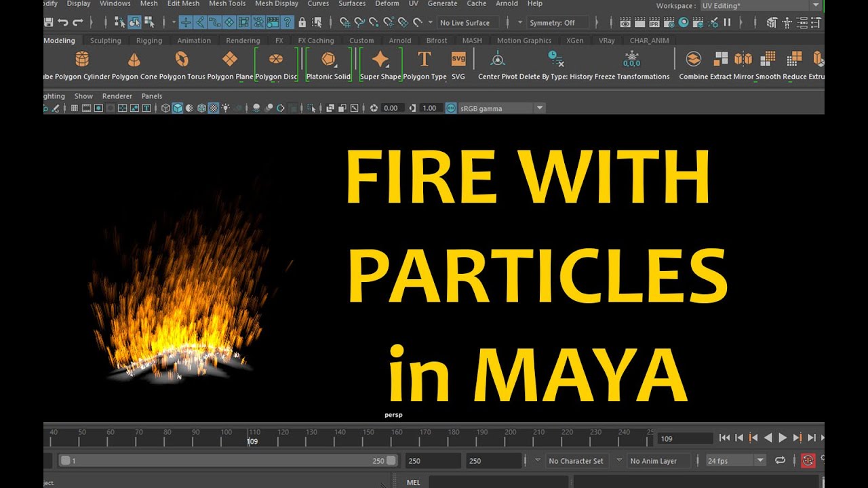The width and height of the screenshot is (868, 488).
Task: Click the current frame field showing 109
Action: (x=685, y=439)
